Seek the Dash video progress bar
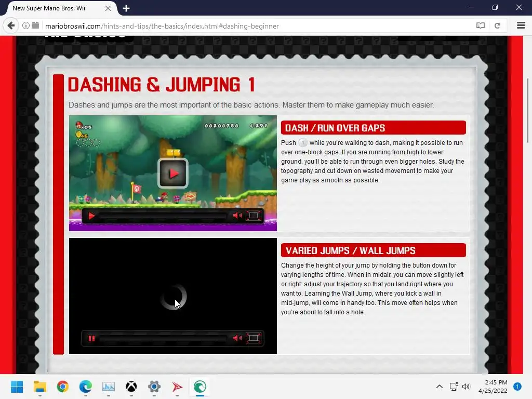This screenshot has height=399, width=532. [x=163, y=216]
